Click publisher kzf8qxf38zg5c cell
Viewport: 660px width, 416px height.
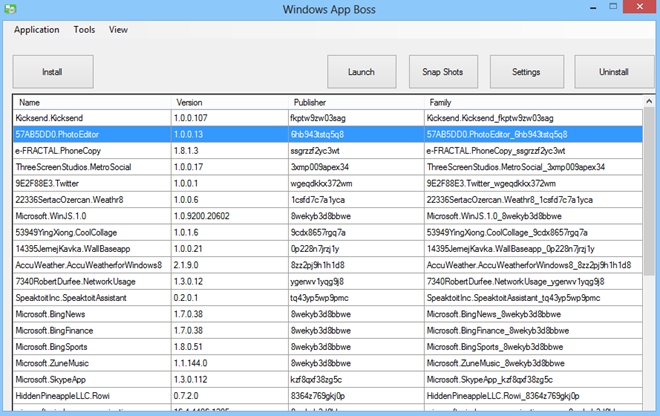pos(357,380)
